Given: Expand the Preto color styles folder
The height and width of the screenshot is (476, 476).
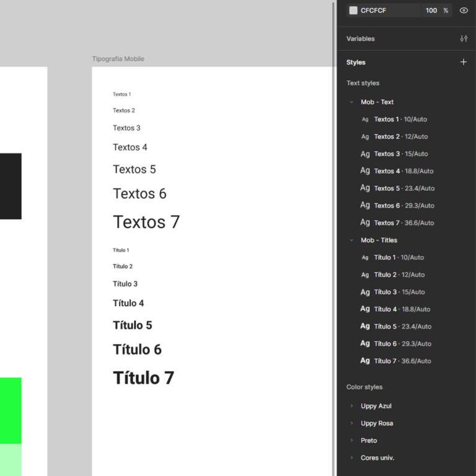Looking at the screenshot, I should click(x=351, y=441).
